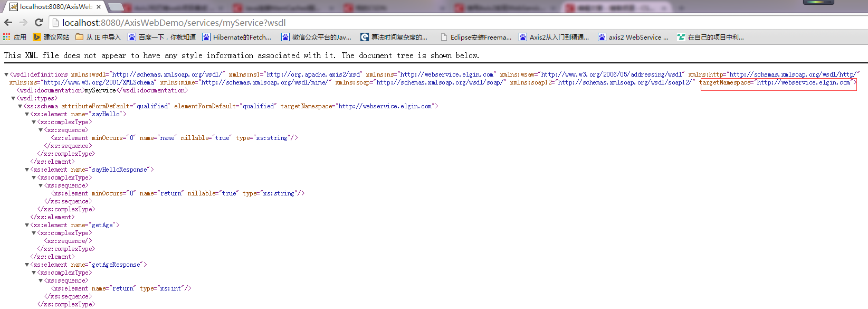Collapse xs:sequence under sayHelloResponse element
Viewport: 868px width, 309px height.
(41, 185)
